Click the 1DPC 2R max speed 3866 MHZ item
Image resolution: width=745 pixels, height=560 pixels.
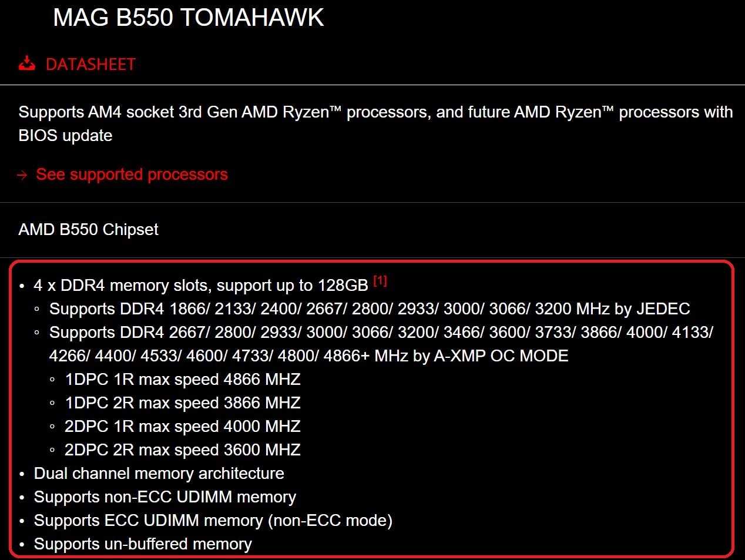tap(182, 403)
